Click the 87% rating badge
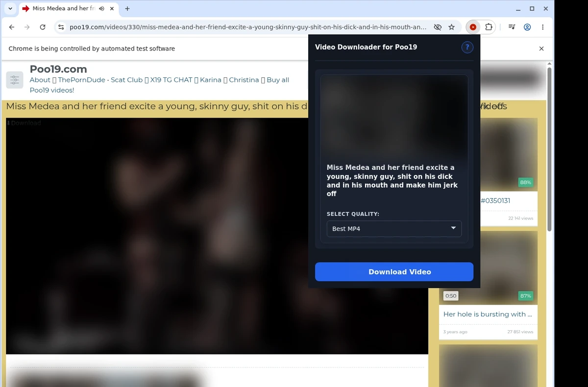 [x=526, y=296]
